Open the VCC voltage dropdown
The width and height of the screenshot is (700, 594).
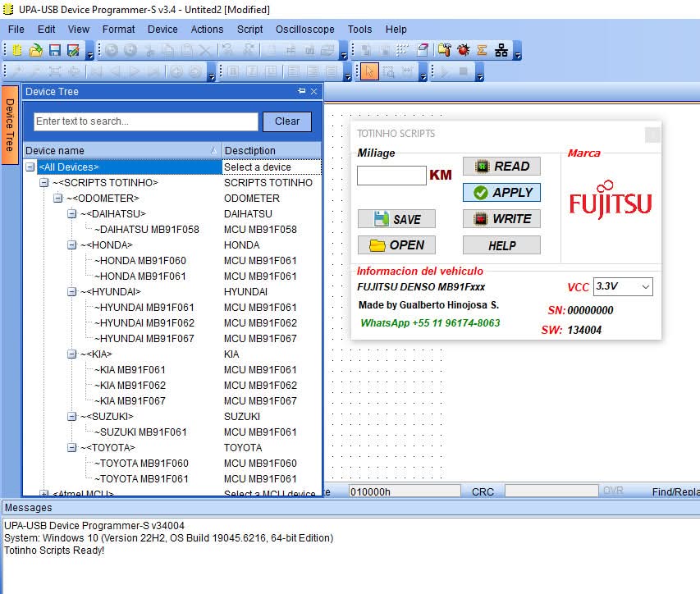(x=645, y=287)
